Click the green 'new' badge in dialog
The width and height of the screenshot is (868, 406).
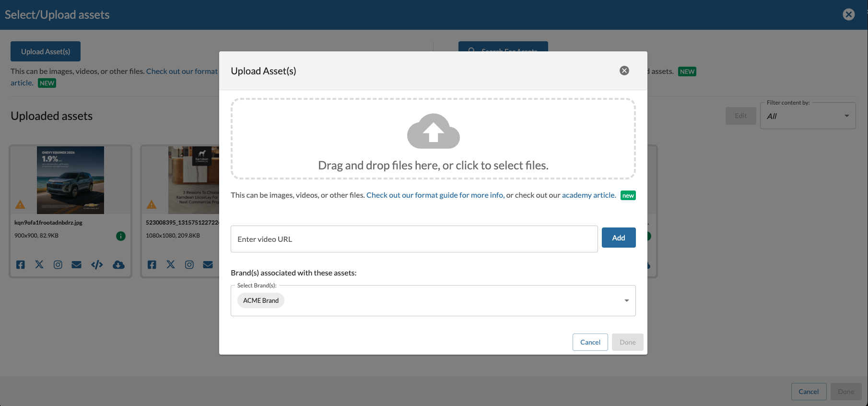pyautogui.click(x=628, y=195)
